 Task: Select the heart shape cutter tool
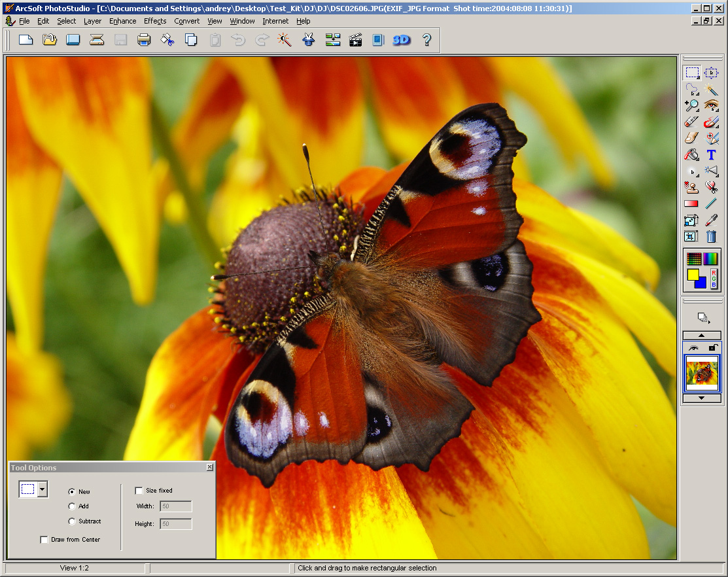(x=711, y=187)
